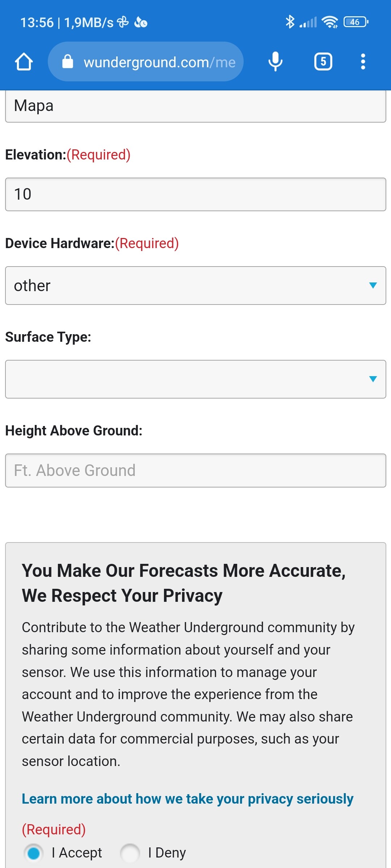Click the Device Hardware dropdown arrow
Image resolution: width=391 pixels, height=868 pixels.
point(373,285)
